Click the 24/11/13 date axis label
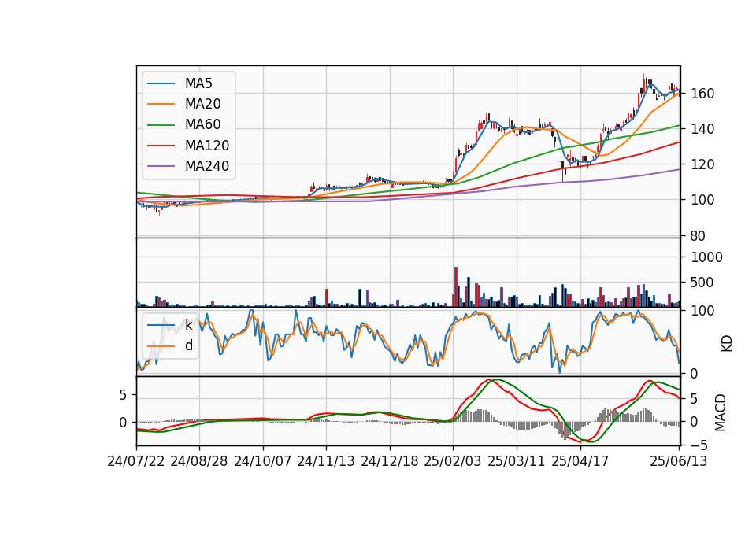756x543 pixels. pyautogui.click(x=326, y=461)
